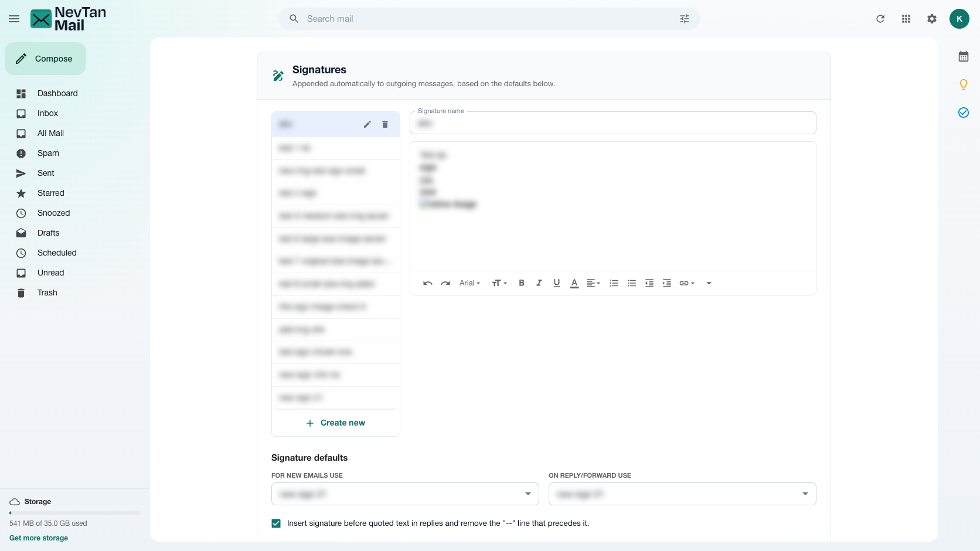Decrease indent in editor
980x551 pixels.
coord(649,283)
